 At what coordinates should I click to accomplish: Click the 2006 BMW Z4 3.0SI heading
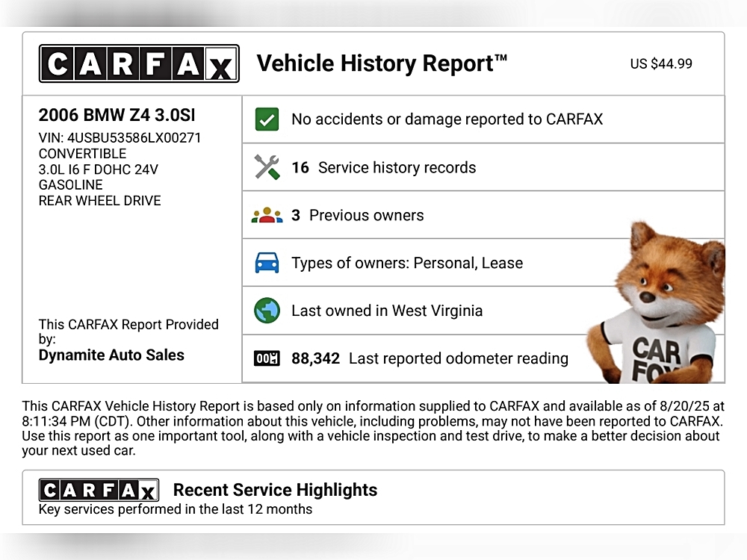tap(117, 115)
